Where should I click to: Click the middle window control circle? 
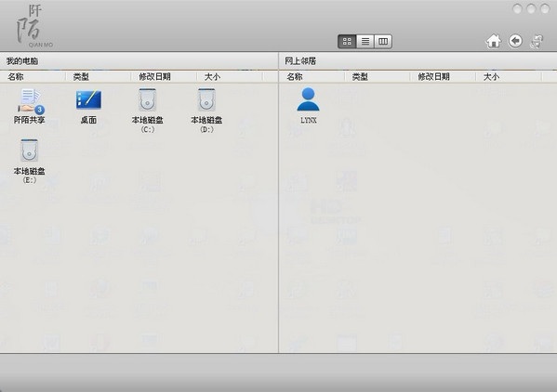(x=531, y=9)
